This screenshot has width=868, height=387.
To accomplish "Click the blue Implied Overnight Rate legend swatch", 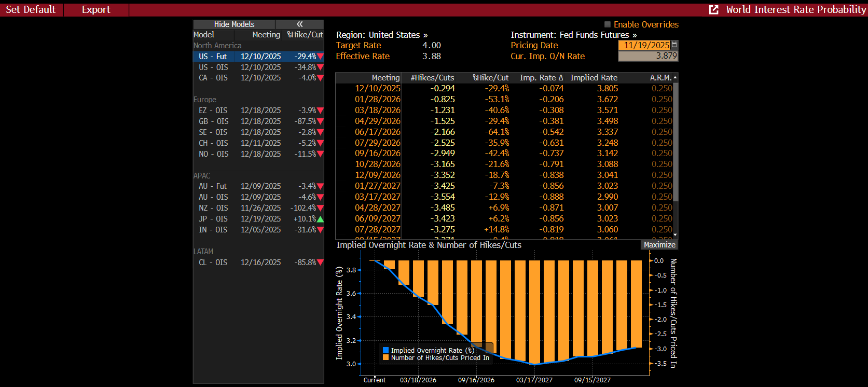I will pos(385,350).
